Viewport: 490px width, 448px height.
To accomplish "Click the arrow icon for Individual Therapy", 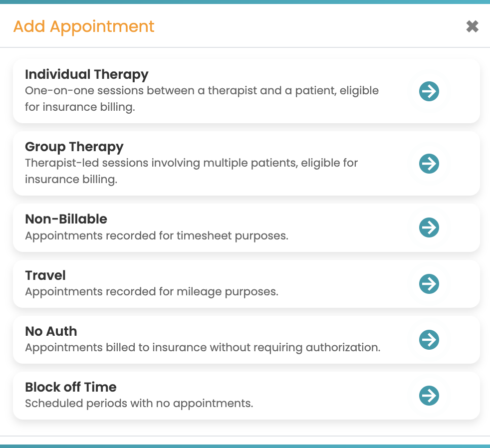I will tap(429, 91).
